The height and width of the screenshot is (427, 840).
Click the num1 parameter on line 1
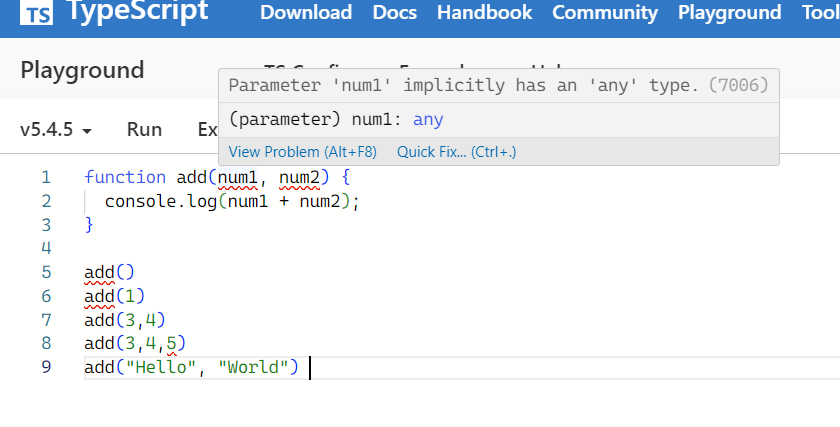pyautogui.click(x=237, y=177)
